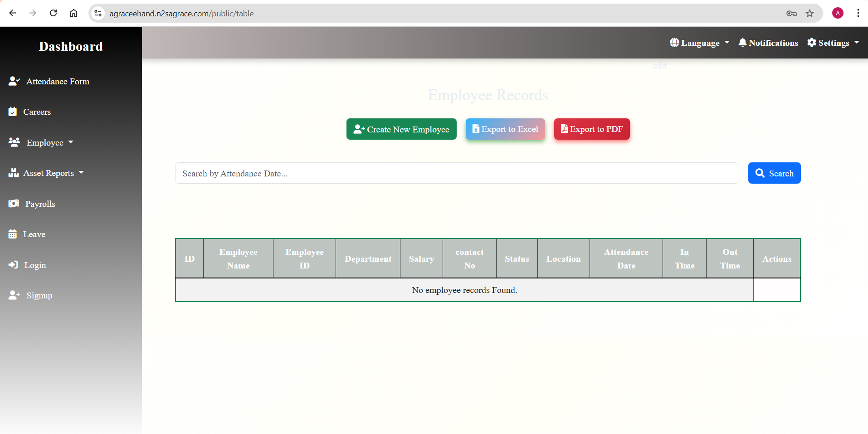Open the Settings dropdown in header
The image size is (868, 434).
click(833, 43)
